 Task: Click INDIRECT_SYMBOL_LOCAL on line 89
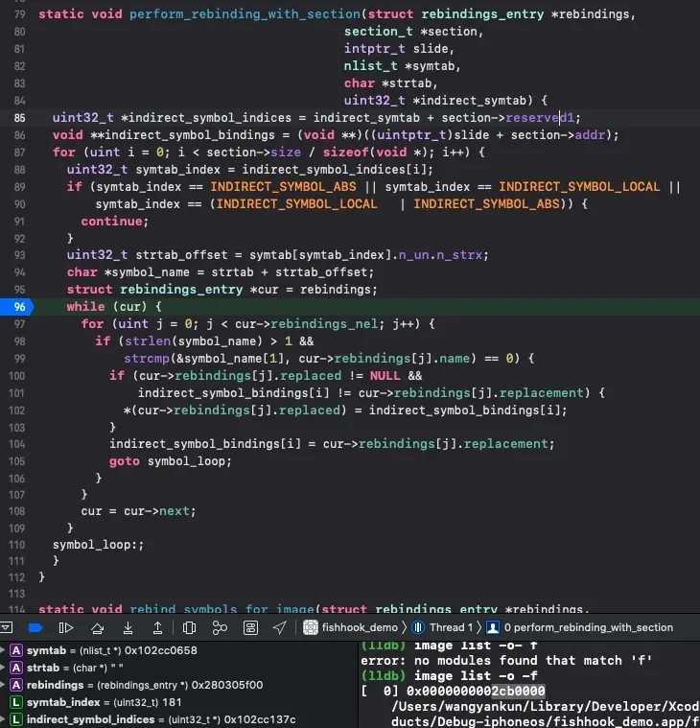click(x=579, y=187)
